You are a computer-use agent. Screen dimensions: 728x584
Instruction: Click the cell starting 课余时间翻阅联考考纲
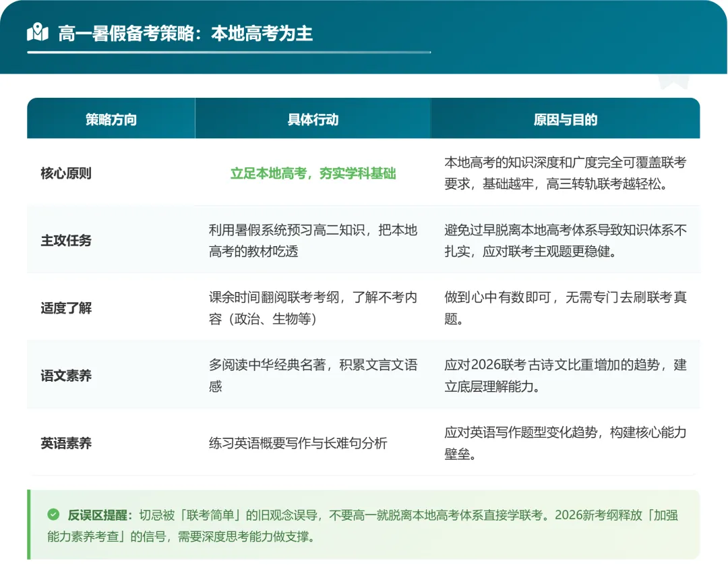tap(313, 308)
